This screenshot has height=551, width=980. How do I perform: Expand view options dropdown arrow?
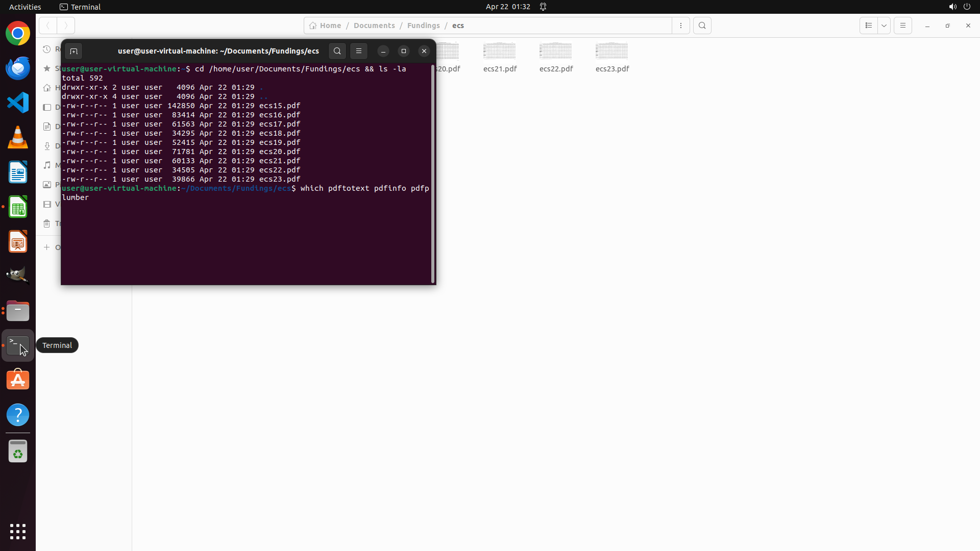click(x=884, y=26)
